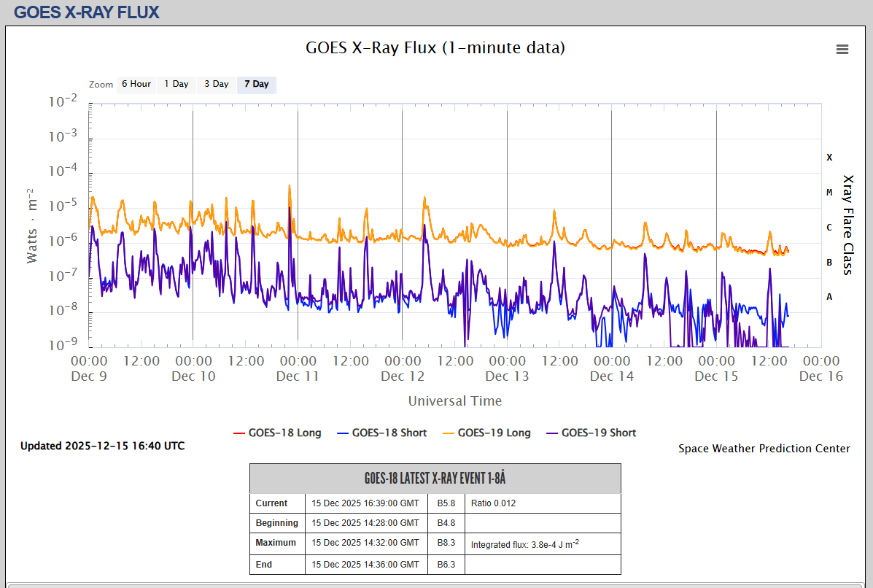Click the B8.3 maximum flare class cell

pyautogui.click(x=446, y=543)
